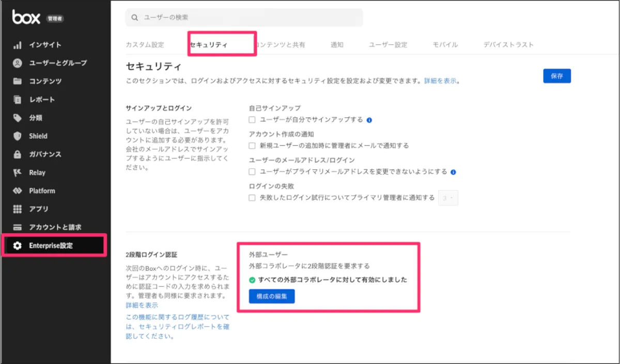This screenshot has width=620, height=364.
Task: Click the Governance lock icon
Action: [18, 154]
